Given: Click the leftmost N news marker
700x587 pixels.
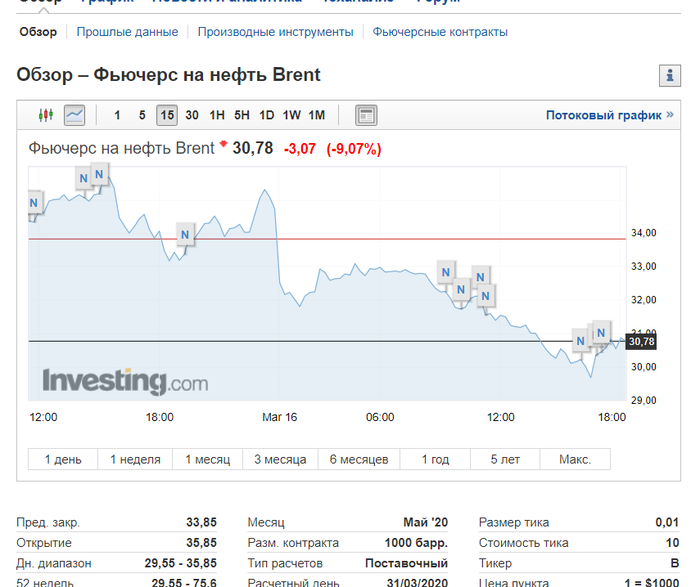Looking at the screenshot, I should pos(33,203).
